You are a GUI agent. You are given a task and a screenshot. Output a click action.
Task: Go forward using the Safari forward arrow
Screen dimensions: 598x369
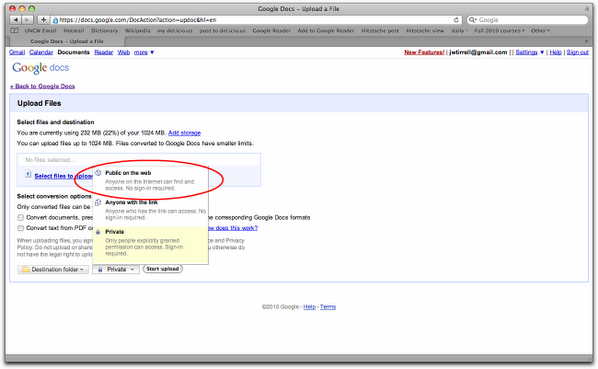pyautogui.click(x=27, y=19)
